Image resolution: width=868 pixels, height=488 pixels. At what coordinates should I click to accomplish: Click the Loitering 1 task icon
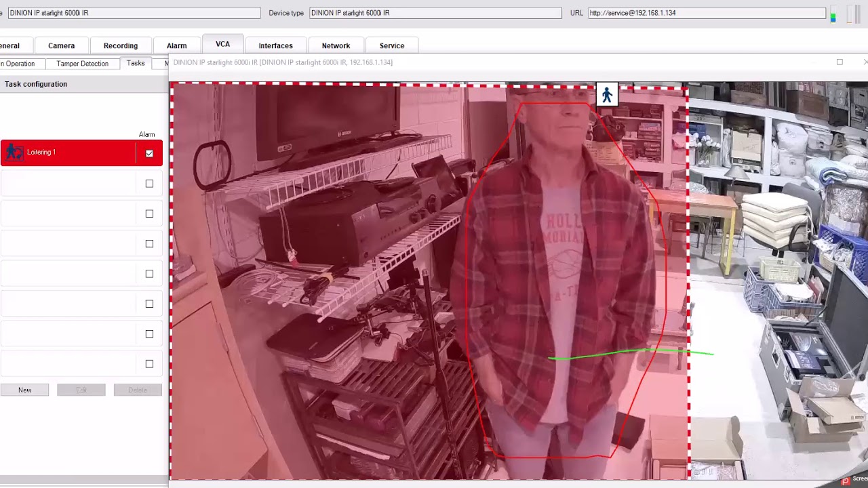(x=13, y=152)
